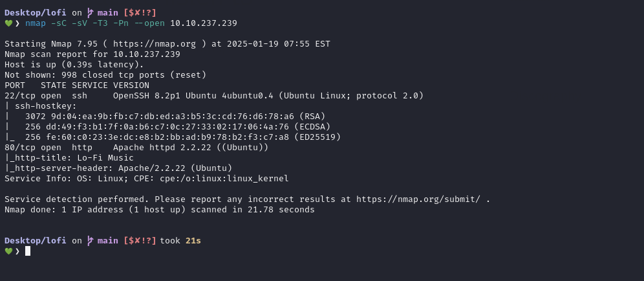
Task: Click the git branch icon in the top prompt
Action: click(x=90, y=13)
